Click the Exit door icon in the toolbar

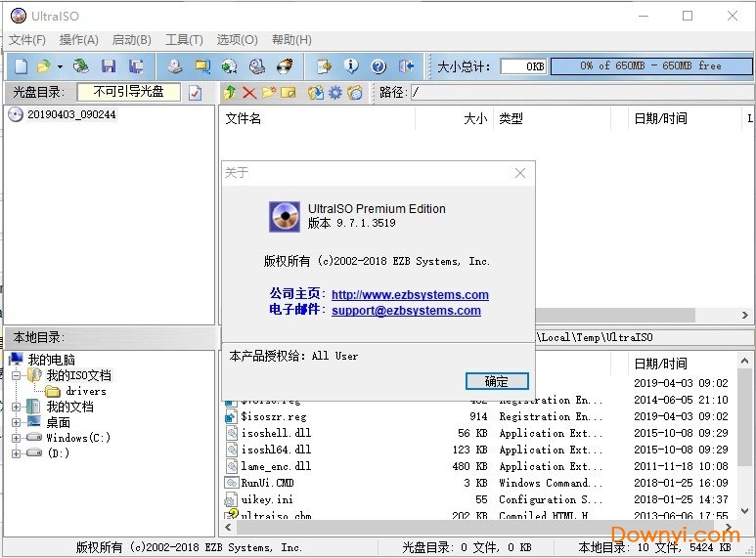[407, 66]
